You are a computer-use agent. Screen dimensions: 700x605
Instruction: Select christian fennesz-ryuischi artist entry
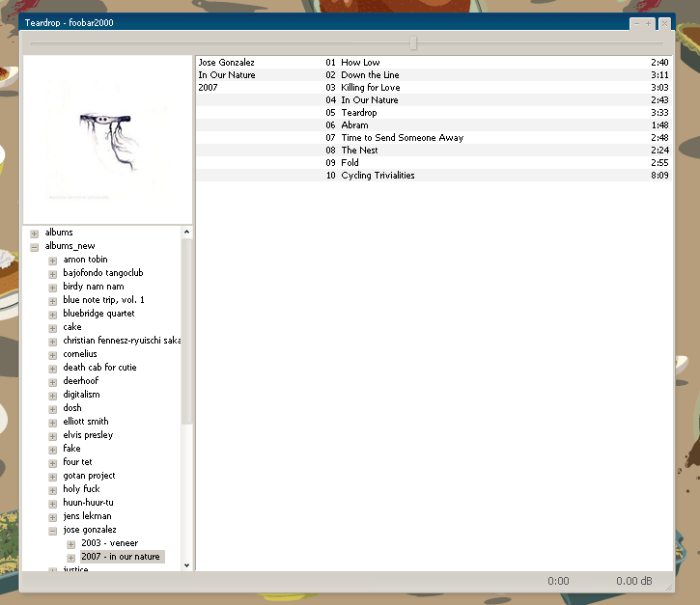coord(122,341)
